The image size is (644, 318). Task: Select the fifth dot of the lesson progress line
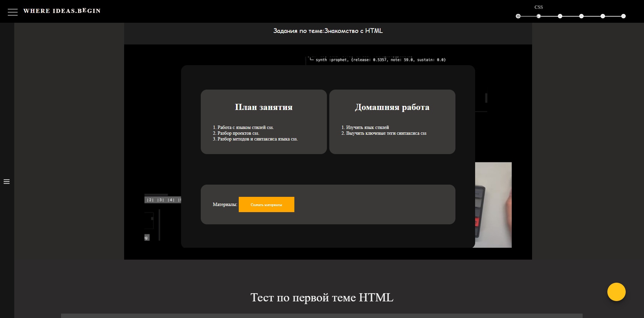point(603,16)
